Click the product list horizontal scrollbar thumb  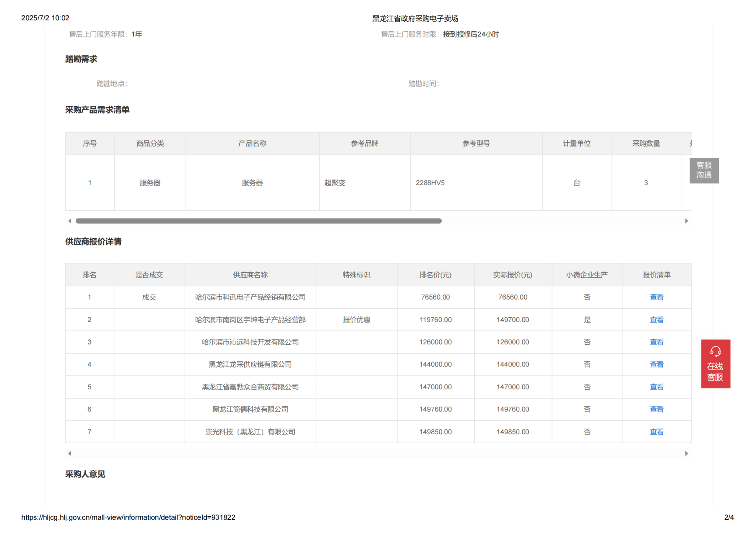pos(258,221)
